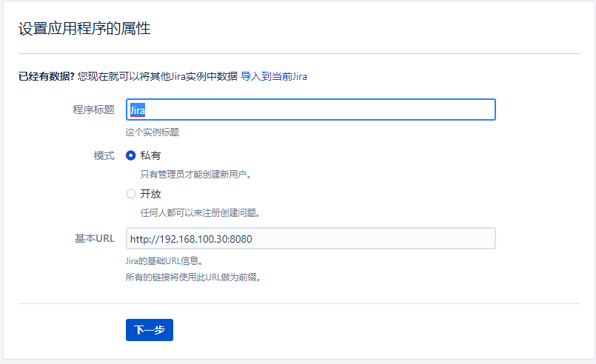This screenshot has height=364, width=596.
Task: Select the 私有 radio button
Action: [131, 155]
